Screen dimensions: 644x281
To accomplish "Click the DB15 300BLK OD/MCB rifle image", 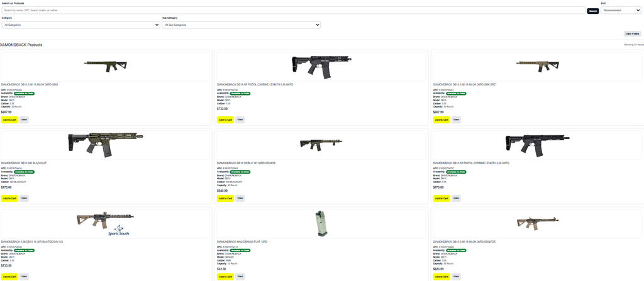I will (321, 144).
